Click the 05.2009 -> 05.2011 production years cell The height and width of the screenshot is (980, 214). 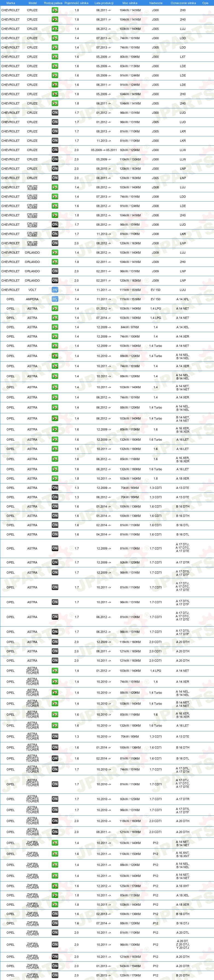click(104, 150)
